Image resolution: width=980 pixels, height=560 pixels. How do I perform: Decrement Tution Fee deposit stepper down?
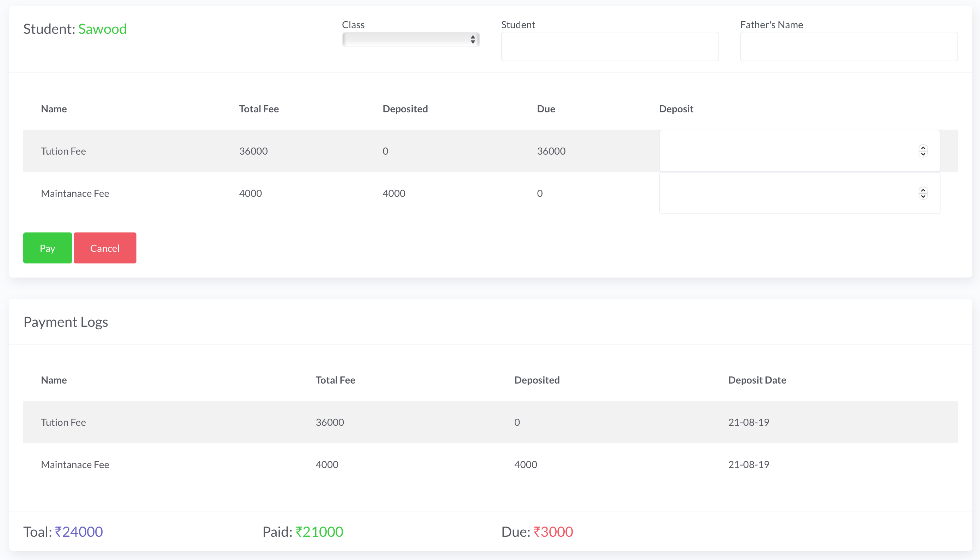pos(923,154)
